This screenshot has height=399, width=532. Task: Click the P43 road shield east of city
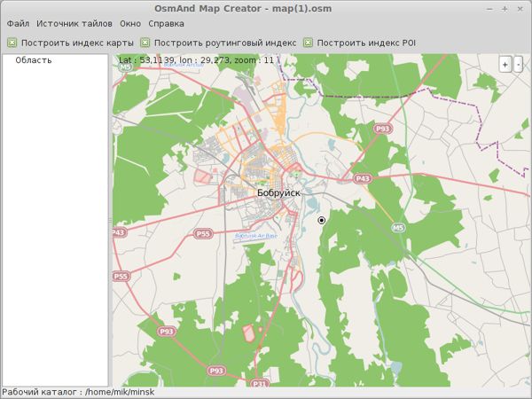(363, 178)
